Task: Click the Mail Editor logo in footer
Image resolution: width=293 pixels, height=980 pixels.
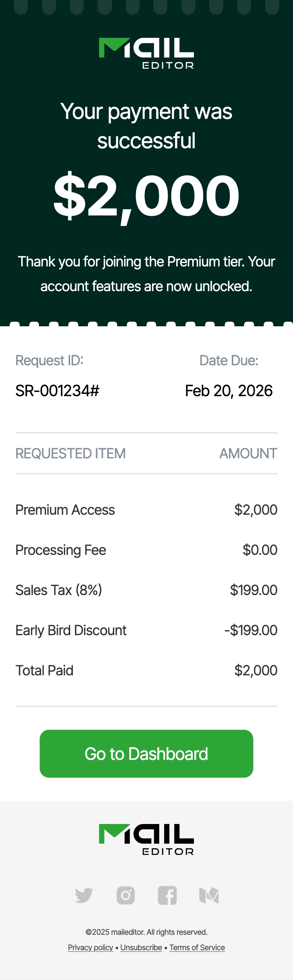Action: click(x=146, y=839)
